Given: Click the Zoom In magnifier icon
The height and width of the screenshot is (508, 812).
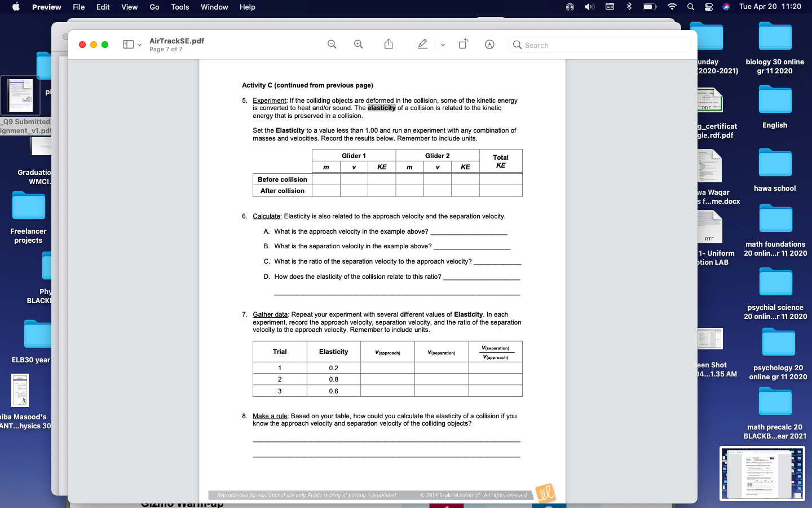Looking at the screenshot, I should (359, 45).
